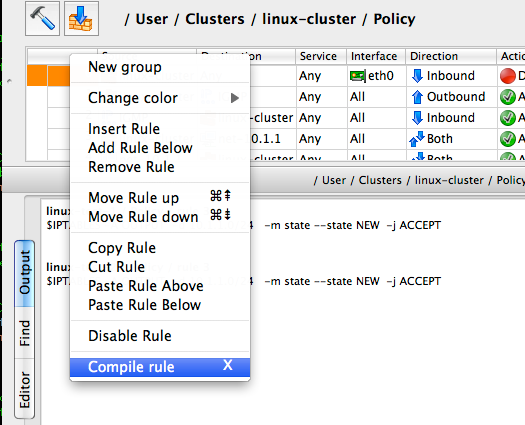The width and height of the screenshot is (525, 425).
Task: Click the 'Outbound' direction text
Action: 456,97
